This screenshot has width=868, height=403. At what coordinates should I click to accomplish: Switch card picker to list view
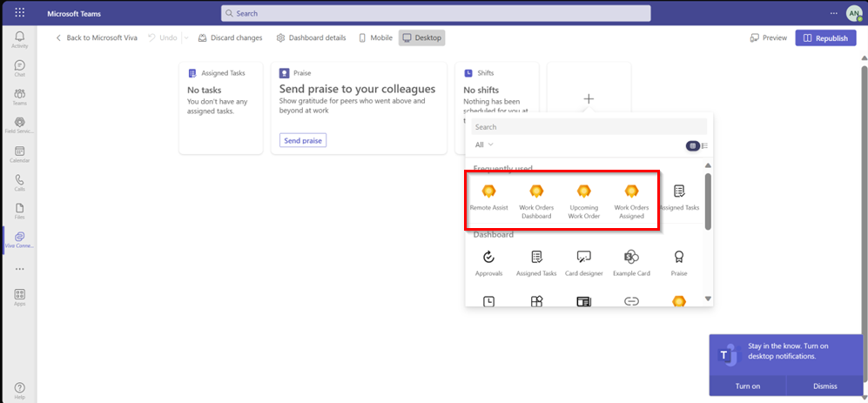point(704,145)
